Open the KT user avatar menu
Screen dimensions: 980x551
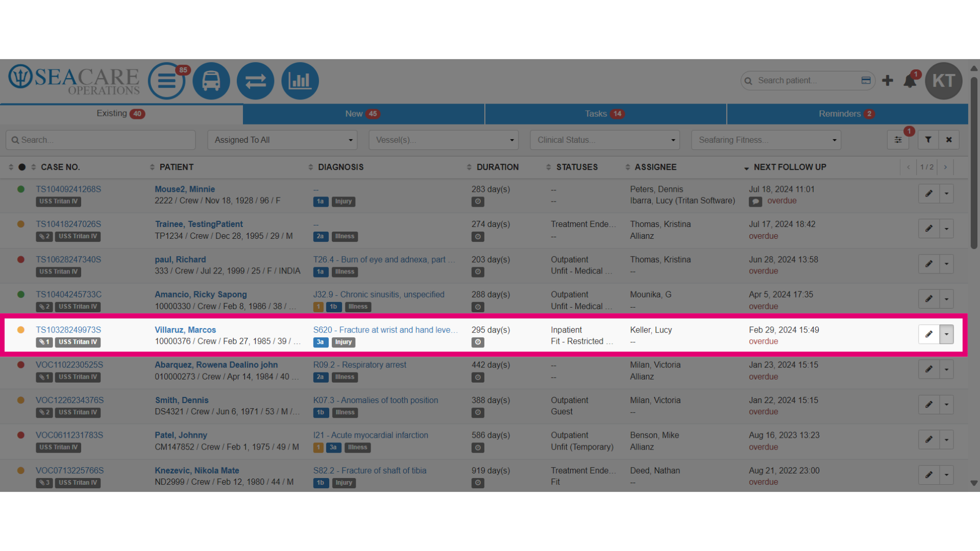point(944,81)
